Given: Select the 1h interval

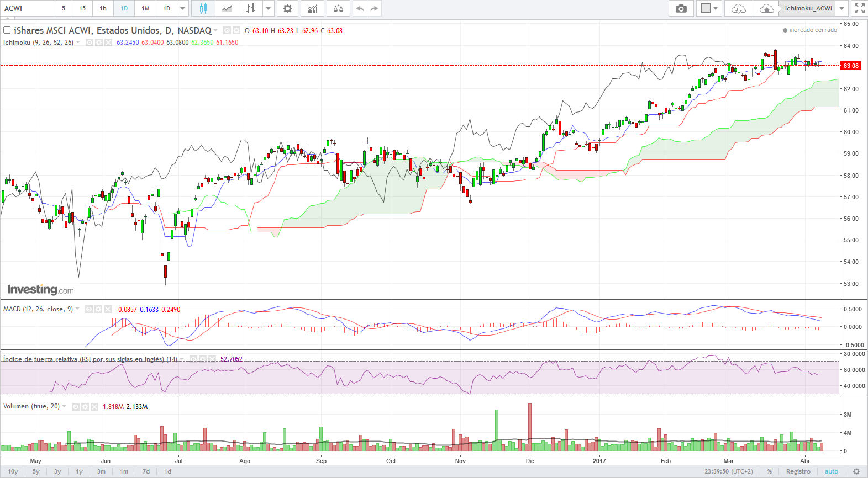Looking at the screenshot, I should coord(103,8).
